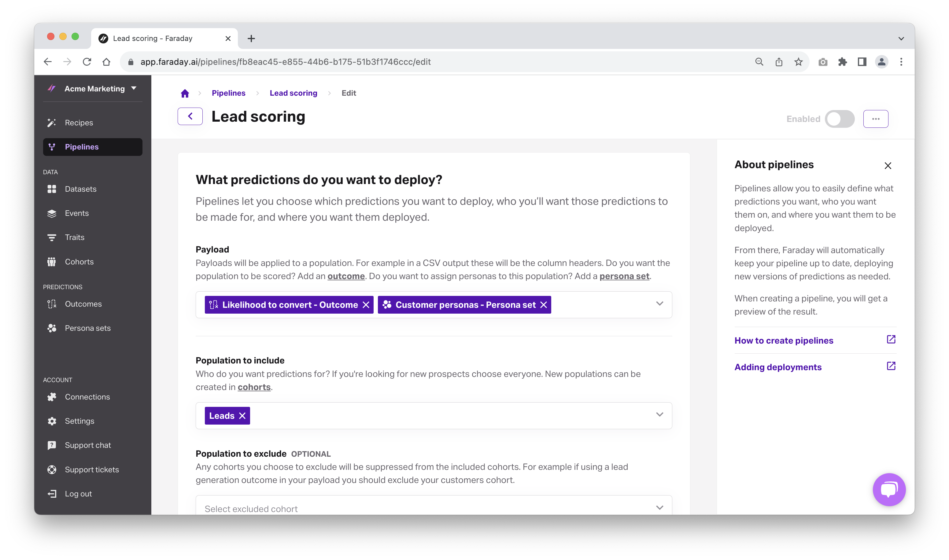Expand the Acme Marketing account dropdown

coord(134,88)
